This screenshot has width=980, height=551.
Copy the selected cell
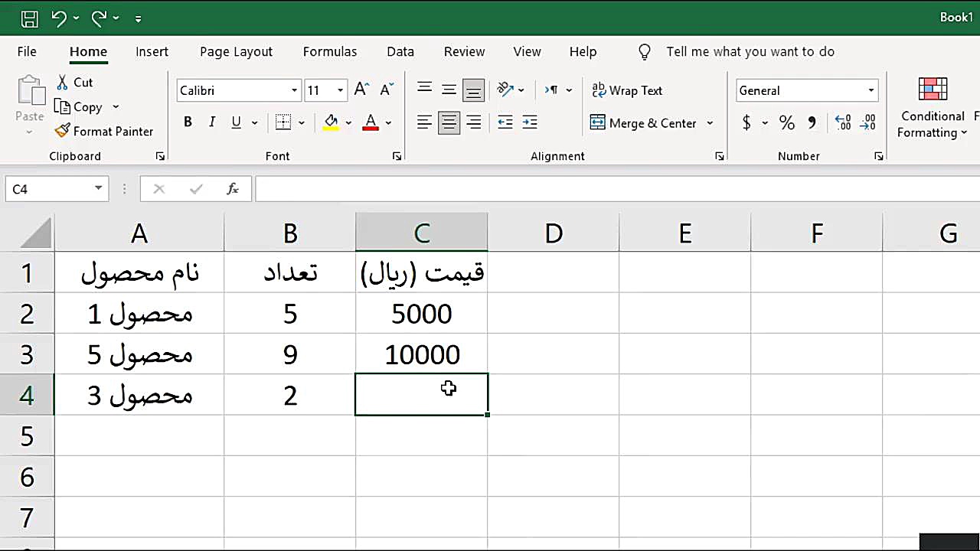point(78,107)
